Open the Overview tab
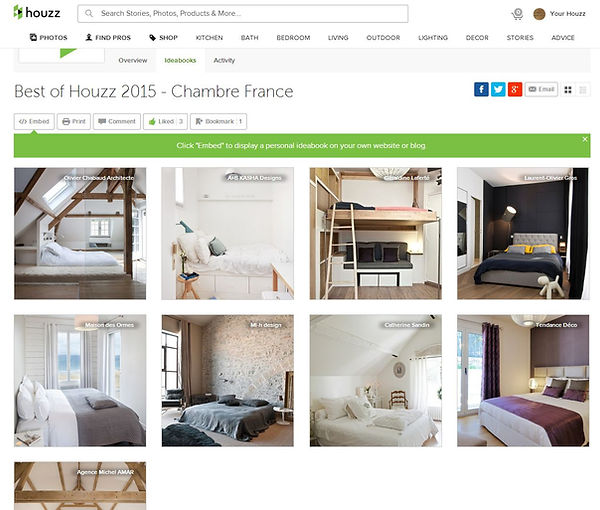This screenshot has width=600, height=510. pos(133,60)
